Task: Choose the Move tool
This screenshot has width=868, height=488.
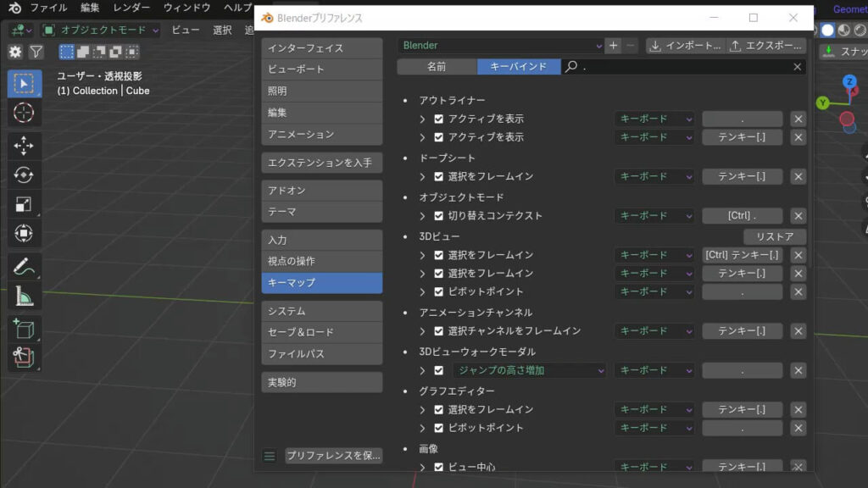Action: coord(24,146)
